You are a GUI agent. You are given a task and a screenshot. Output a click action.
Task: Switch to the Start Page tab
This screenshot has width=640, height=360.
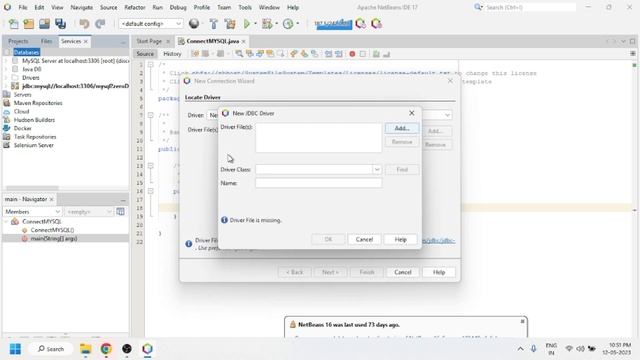[x=149, y=41]
